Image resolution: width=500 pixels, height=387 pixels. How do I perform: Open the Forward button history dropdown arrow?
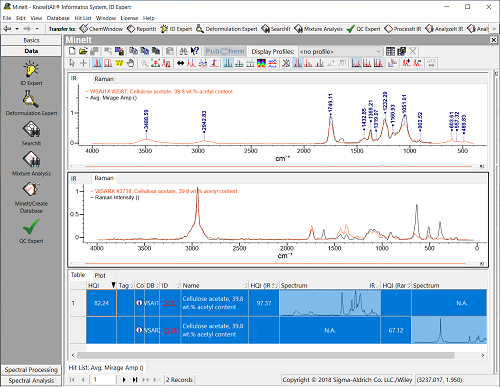pos(37,29)
